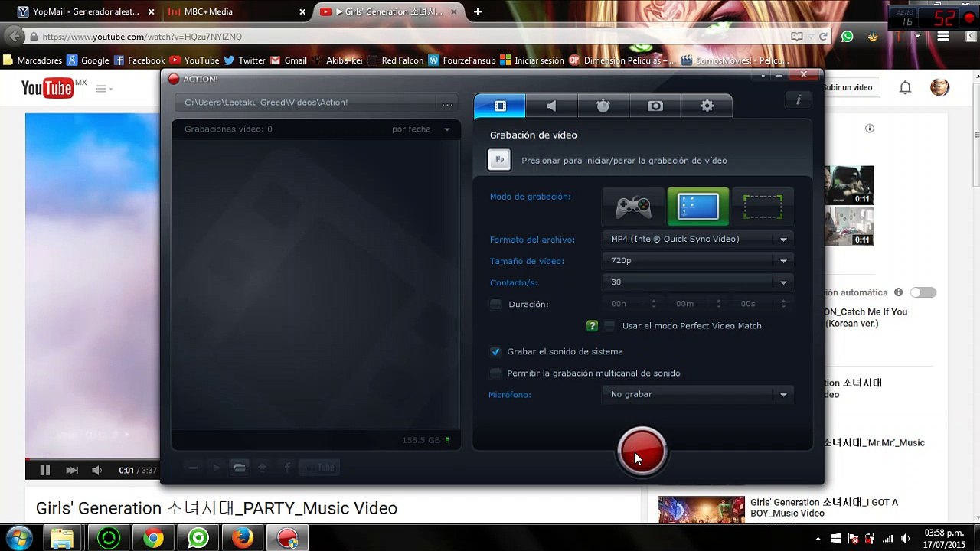Click the F9 hotkey button
The image size is (980, 551).
pyautogui.click(x=499, y=160)
